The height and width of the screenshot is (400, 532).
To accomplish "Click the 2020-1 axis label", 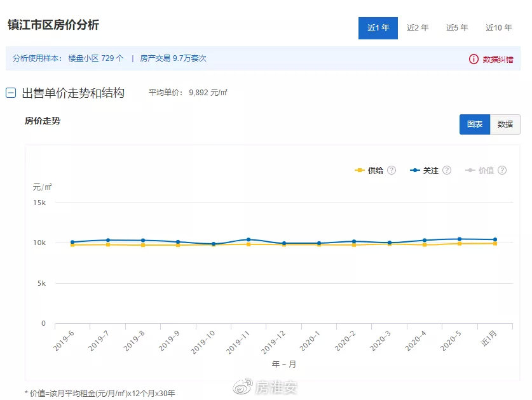I will (310, 341).
